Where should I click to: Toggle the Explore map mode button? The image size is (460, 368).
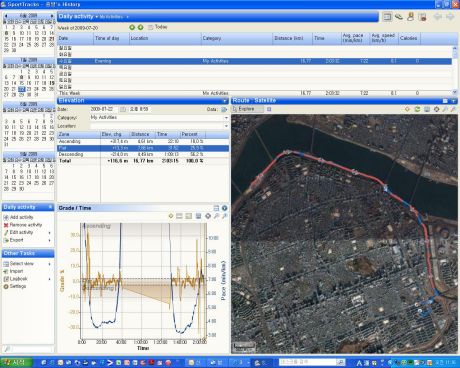[x=248, y=109]
